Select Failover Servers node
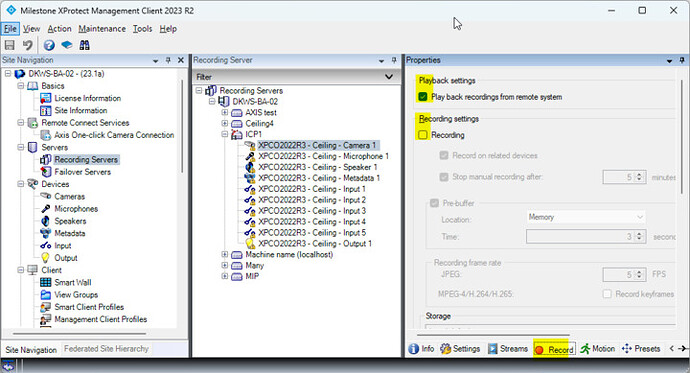The width and height of the screenshot is (690, 373). click(82, 172)
